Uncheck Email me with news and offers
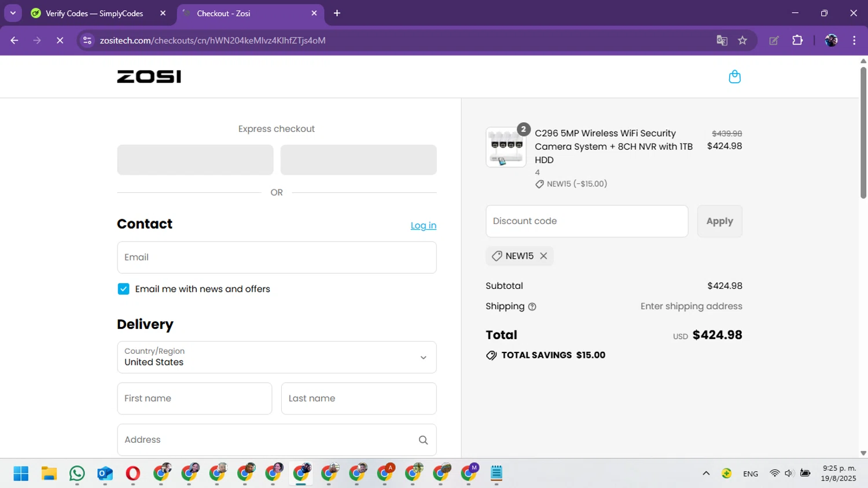The height and width of the screenshot is (488, 868). tap(123, 289)
